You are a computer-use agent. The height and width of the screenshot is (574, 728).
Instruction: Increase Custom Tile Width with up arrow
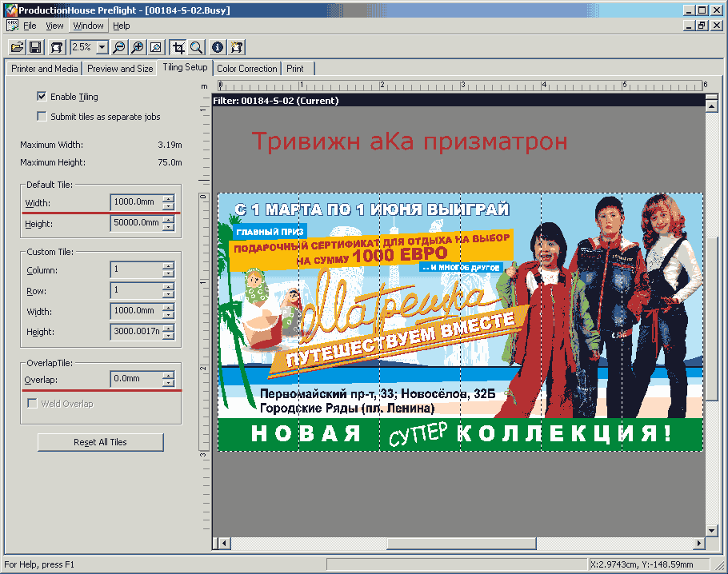click(x=169, y=307)
